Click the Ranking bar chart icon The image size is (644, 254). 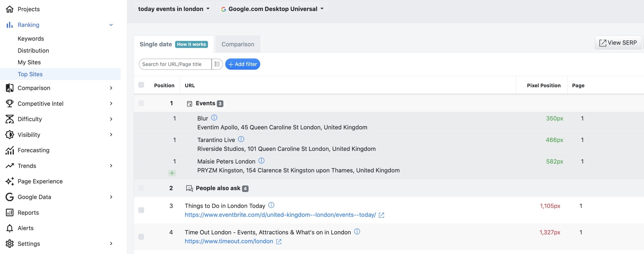pos(10,25)
